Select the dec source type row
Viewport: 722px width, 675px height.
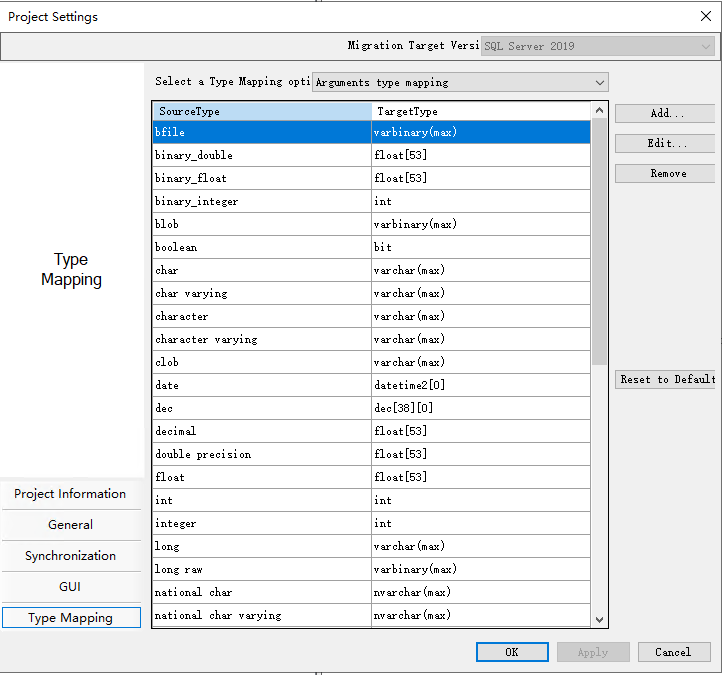[x=371, y=408]
